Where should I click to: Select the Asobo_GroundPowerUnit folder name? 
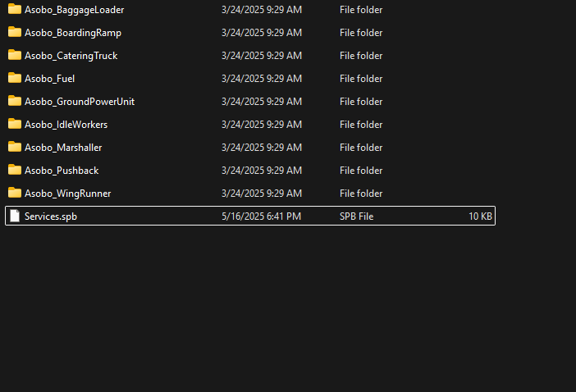pyautogui.click(x=80, y=102)
